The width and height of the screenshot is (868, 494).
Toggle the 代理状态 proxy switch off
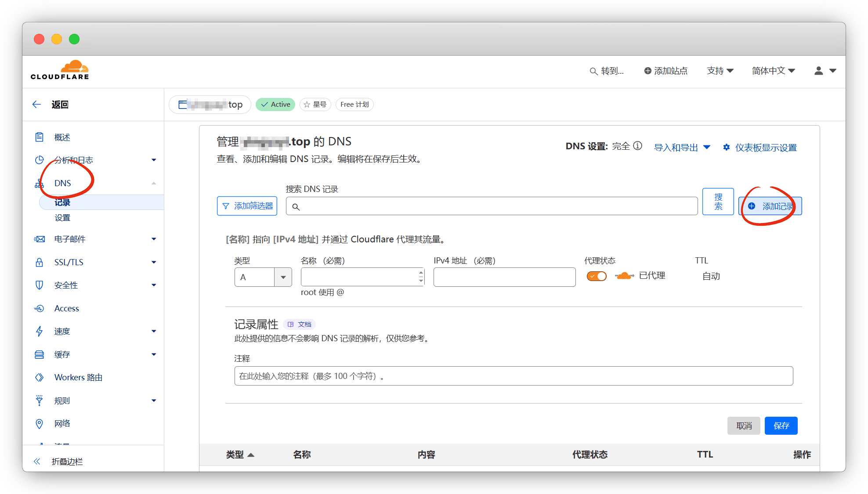pyautogui.click(x=597, y=276)
